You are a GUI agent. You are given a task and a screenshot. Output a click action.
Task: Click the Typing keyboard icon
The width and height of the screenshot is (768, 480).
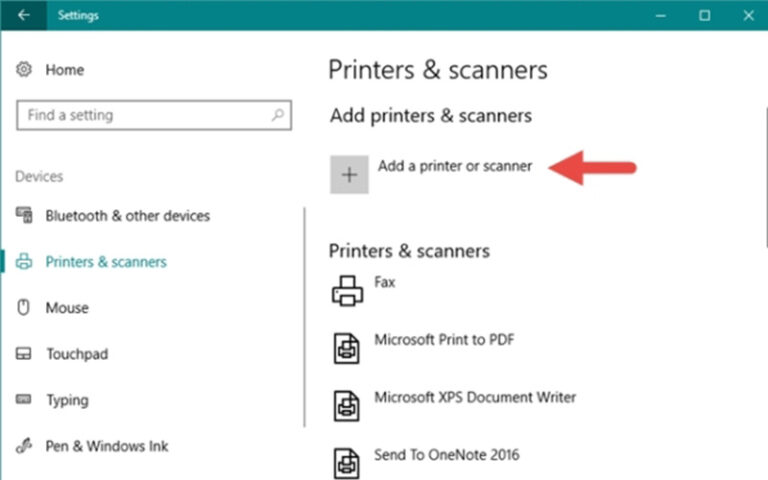click(24, 399)
